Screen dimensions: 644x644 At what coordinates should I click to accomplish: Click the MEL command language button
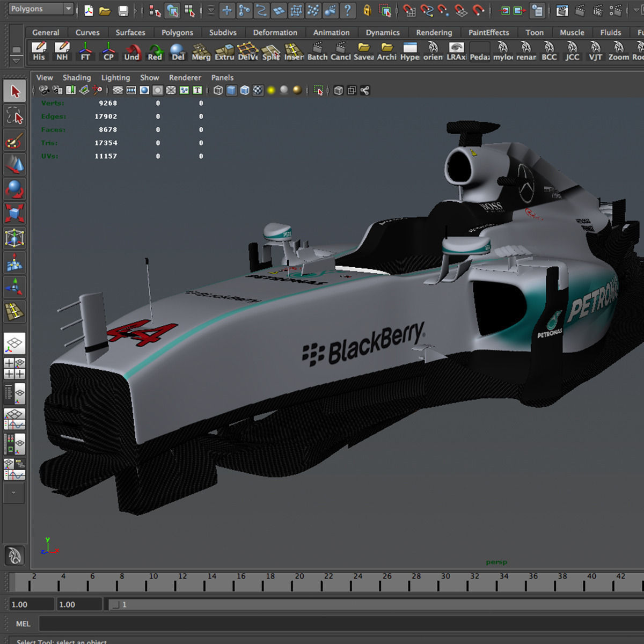pos(23,624)
